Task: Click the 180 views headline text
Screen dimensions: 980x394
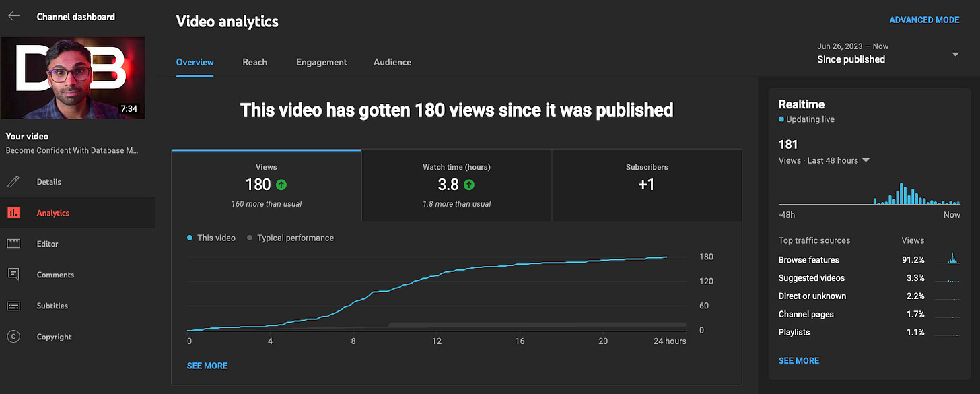Action: [456, 110]
